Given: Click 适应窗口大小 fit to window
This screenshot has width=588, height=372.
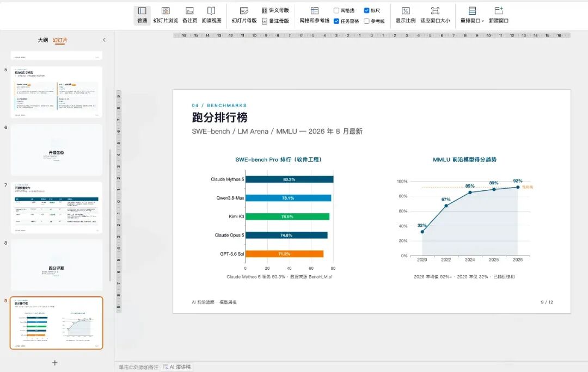Looking at the screenshot, I should click(435, 15).
